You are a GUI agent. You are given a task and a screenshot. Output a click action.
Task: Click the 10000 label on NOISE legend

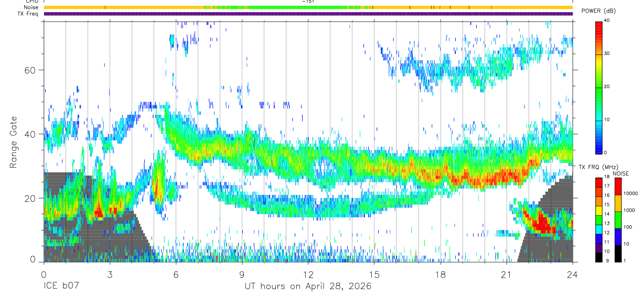(630, 193)
